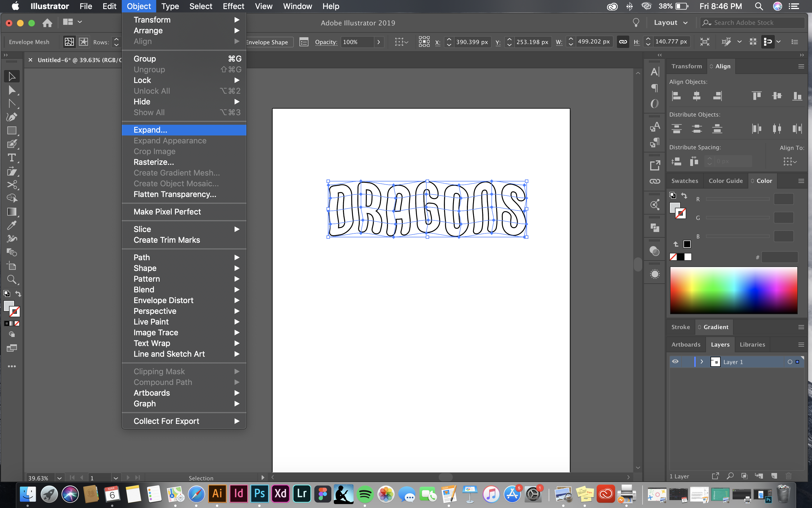Image resolution: width=812 pixels, height=508 pixels.
Task: Open the Links panel icon
Action: coord(655,181)
